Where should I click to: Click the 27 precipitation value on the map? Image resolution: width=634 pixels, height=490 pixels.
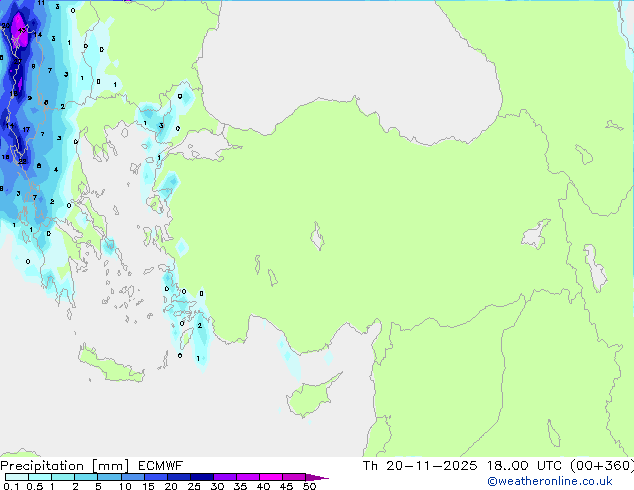coord(17,61)
